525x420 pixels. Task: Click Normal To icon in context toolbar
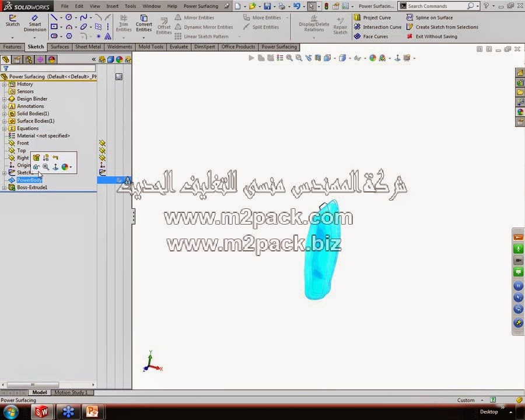pos(55,167)
